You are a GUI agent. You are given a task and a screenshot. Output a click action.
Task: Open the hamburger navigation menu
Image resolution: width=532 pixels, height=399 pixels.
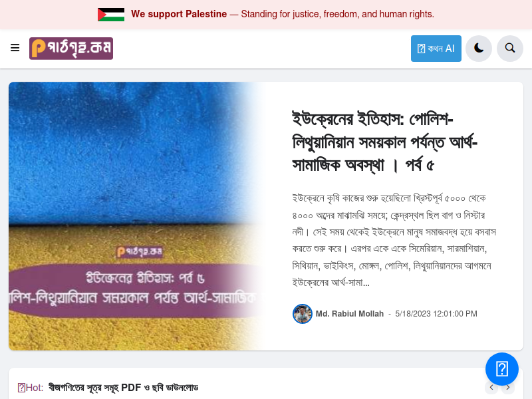(15, 48)
